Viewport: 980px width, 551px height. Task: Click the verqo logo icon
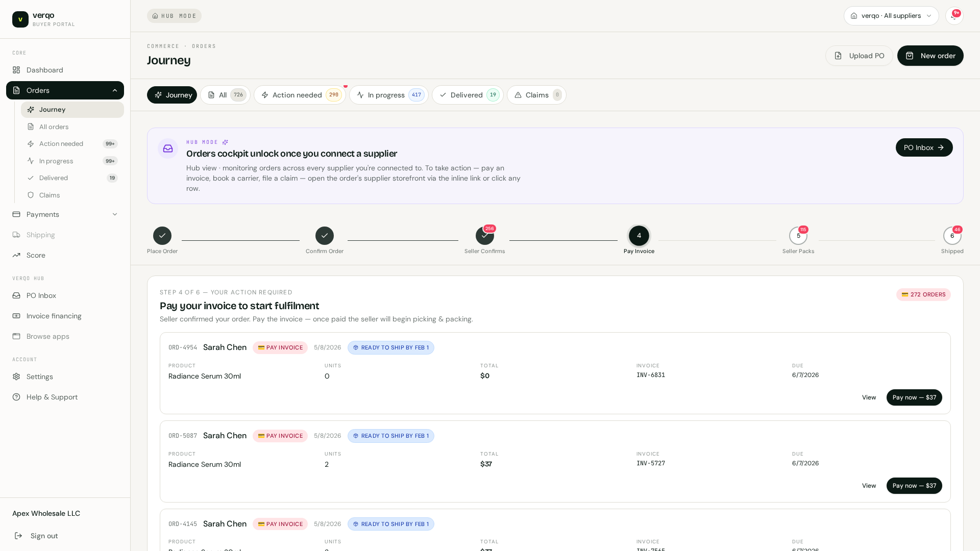(20, 19)
